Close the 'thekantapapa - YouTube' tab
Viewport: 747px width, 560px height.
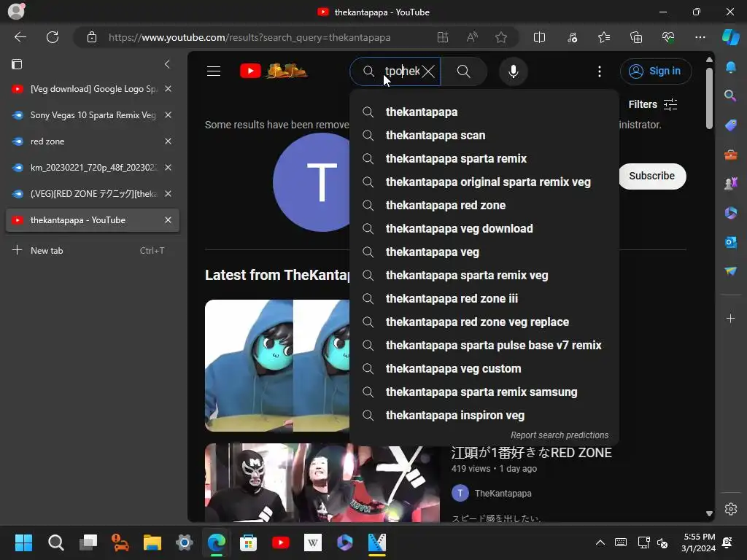click(x=168, y=220)
